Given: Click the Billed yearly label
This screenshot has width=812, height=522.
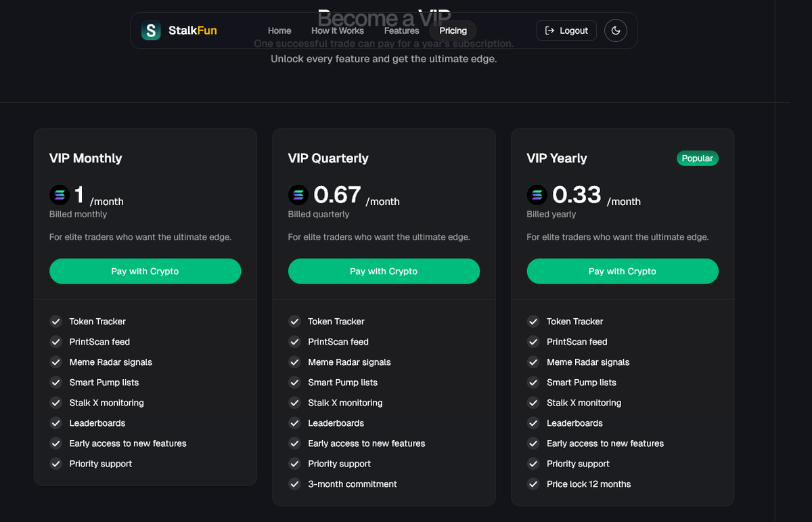Looking at the screenshot, I should (551, 214).
